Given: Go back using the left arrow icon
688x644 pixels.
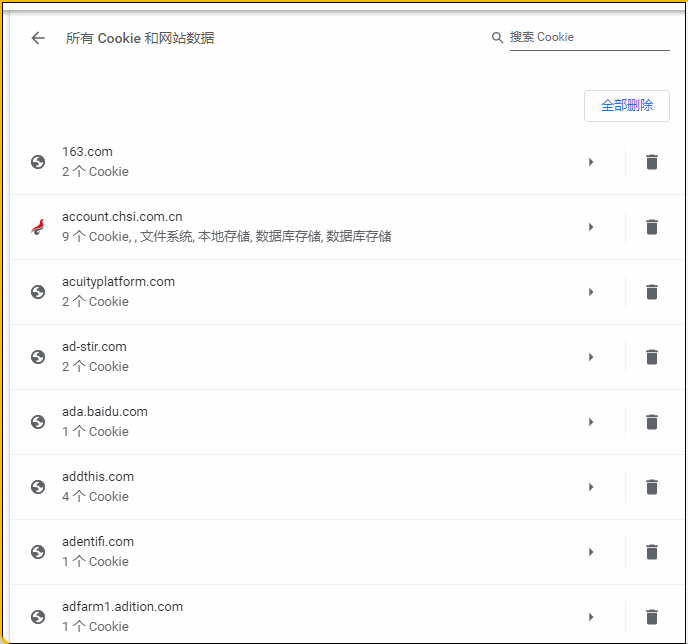Looking at the screenshot, I should point(38,38).
